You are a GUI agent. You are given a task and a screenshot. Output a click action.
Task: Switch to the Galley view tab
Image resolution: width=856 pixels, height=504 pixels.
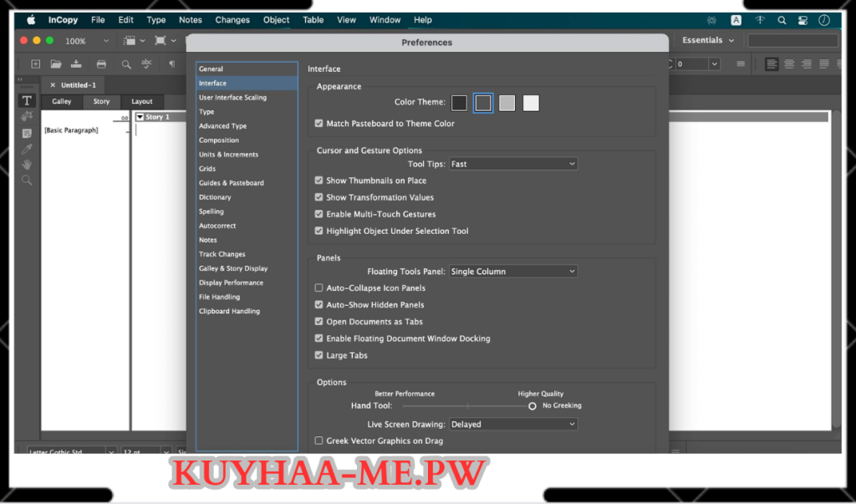click(62, 102)
